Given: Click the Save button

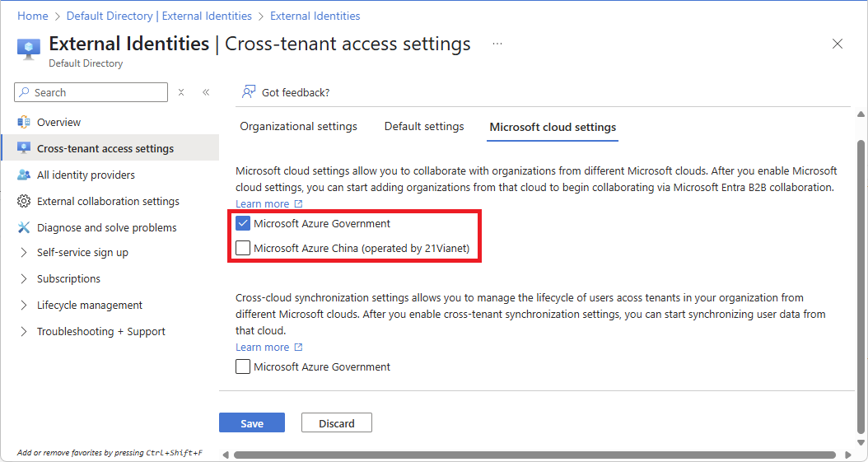Looking at the screenshot, I should (x=252, y=422).
